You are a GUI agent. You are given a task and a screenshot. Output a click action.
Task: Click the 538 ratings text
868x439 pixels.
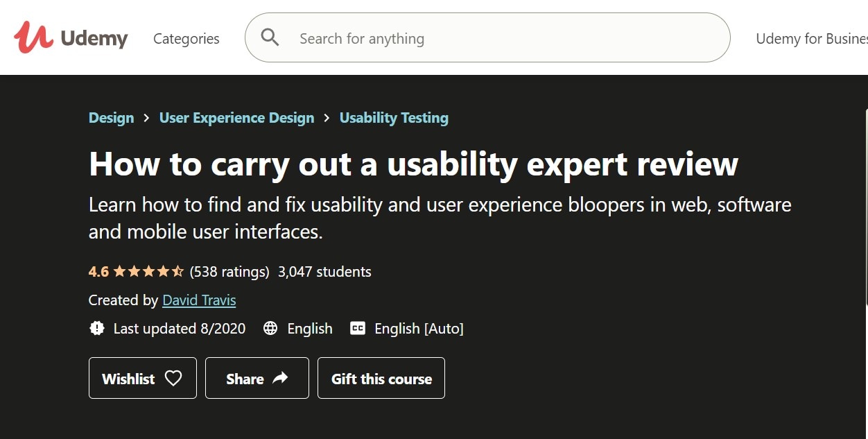click(x=229, y=271)
